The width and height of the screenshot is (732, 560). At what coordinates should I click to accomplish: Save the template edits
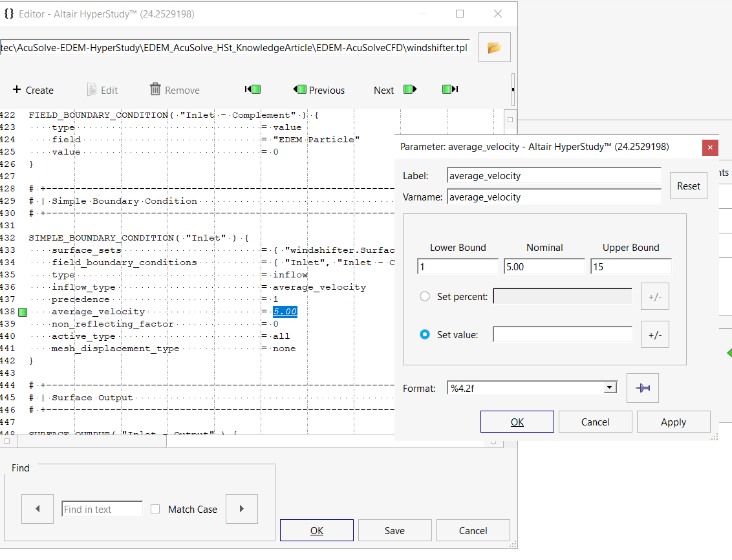(394, 530)
